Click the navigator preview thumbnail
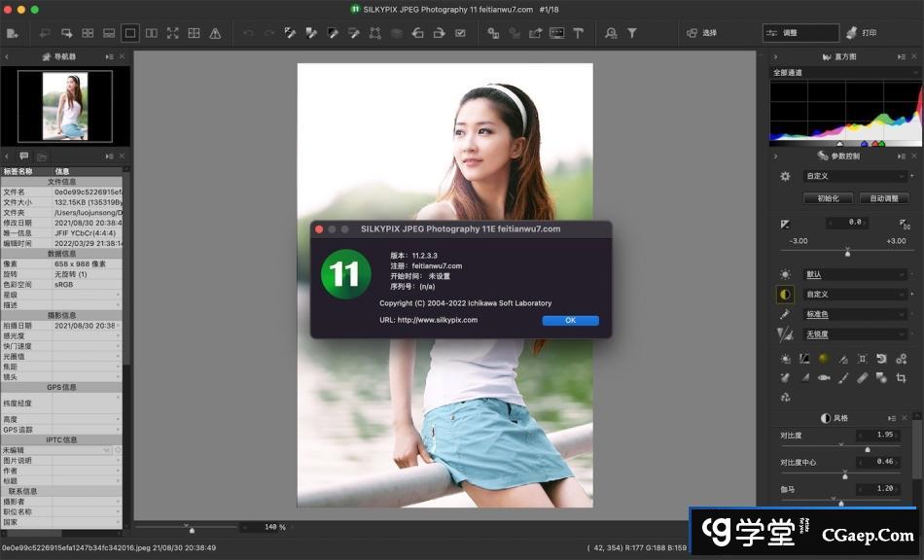This screenshot has height=560, width=924. click(67, 107)
